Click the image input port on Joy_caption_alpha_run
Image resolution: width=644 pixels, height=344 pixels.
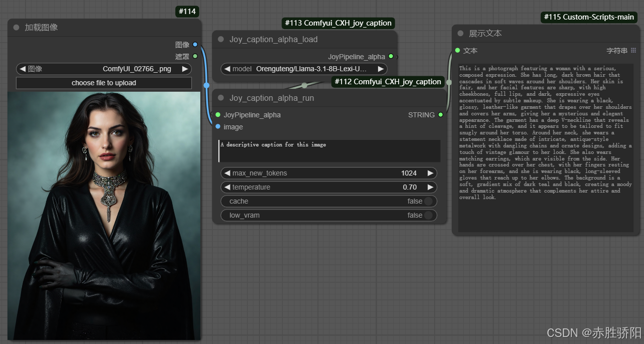pyautogui.click(x=218, y=127)
